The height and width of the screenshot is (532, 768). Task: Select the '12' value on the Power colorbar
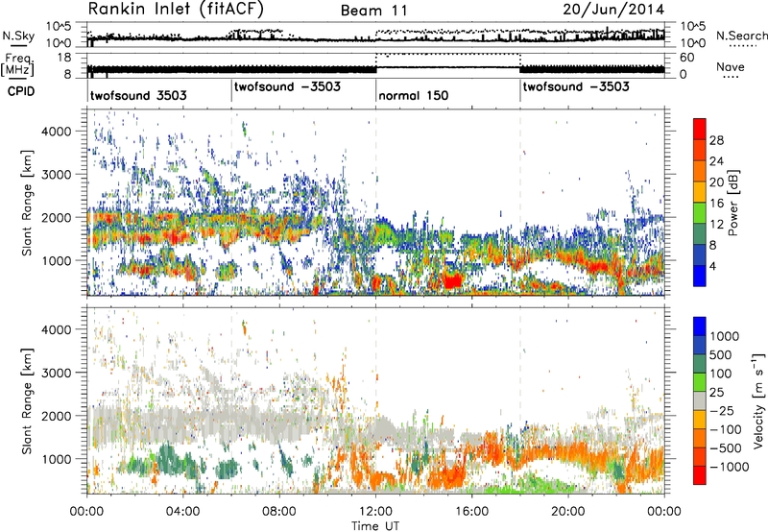click(x=716, y=225)
